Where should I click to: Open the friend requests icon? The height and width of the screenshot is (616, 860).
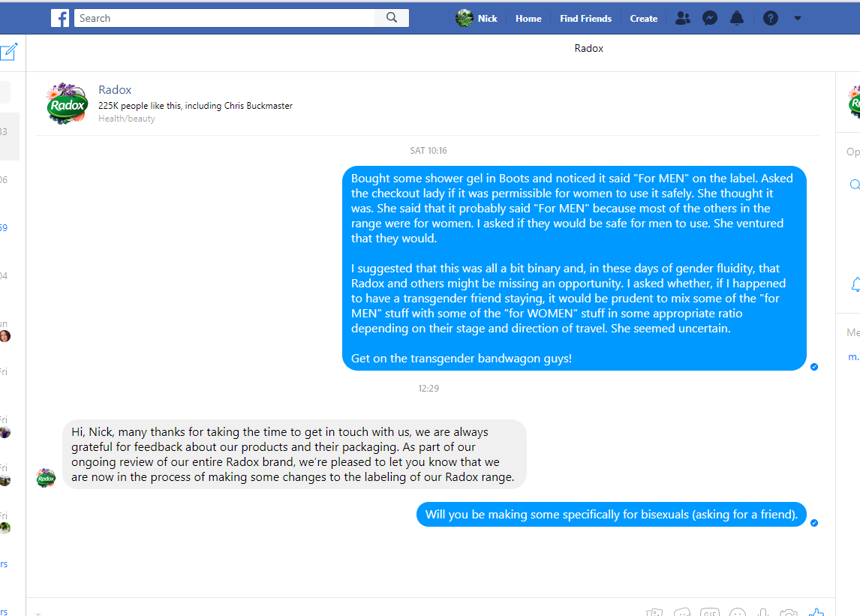(x=682, y=18)
